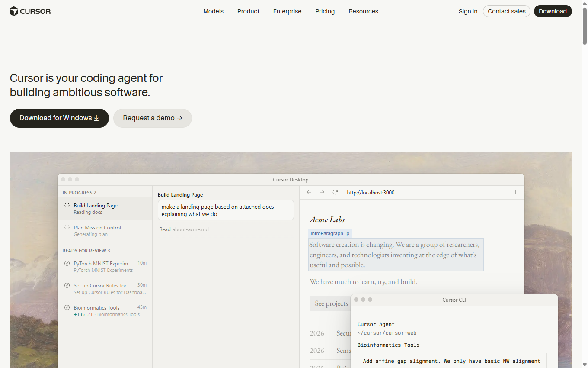Reload the localhost preview page
Viewport: 588px width, 368px height.
coord(335,192)
